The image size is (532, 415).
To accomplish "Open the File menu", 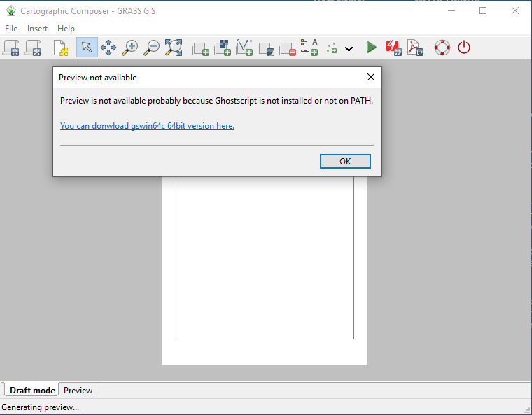I will coord(11,29).
